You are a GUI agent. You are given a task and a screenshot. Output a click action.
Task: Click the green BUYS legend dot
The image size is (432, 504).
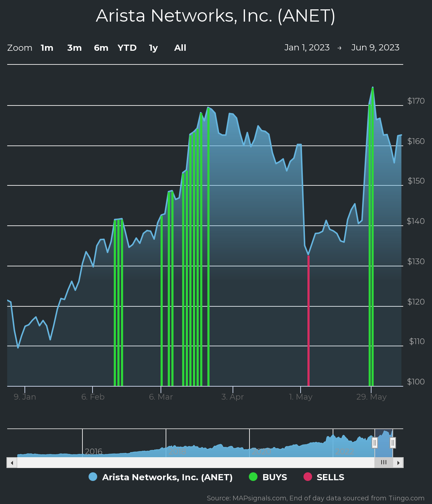(253, 477)
